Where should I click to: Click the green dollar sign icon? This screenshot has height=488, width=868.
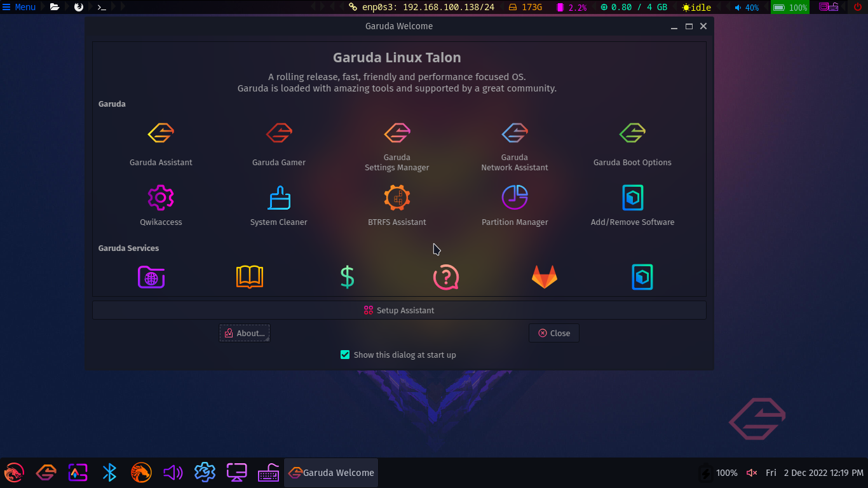tap(347, 277)
